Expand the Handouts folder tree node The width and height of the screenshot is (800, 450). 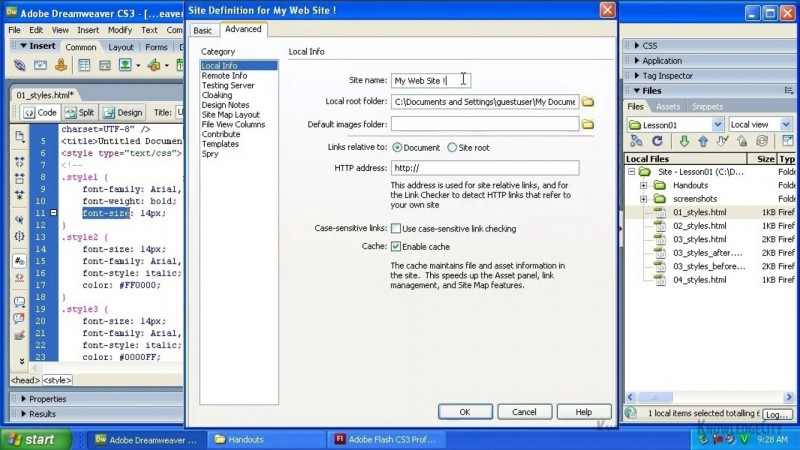(644, 185)
